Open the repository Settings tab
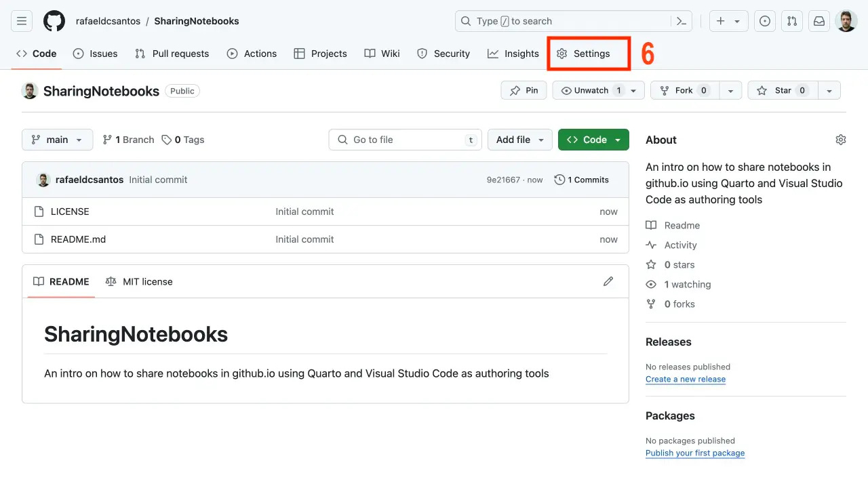868x488 pixels. coord(584,54)
